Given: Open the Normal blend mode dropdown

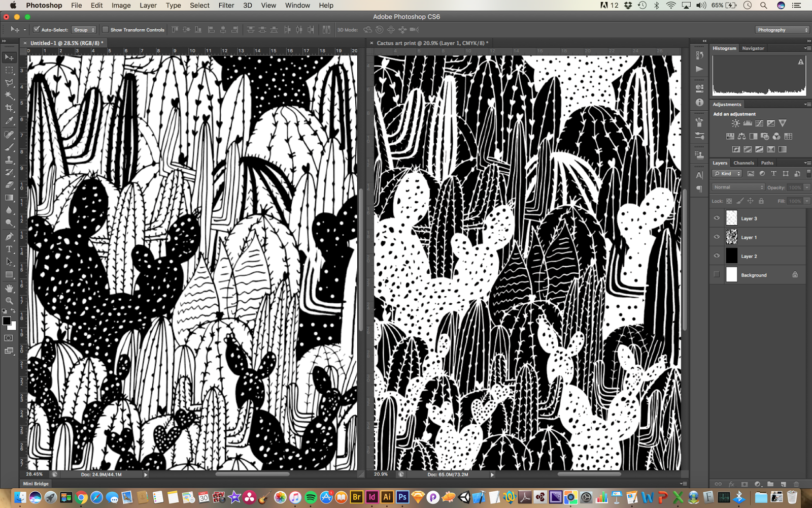Looking at the screenshot, I should pos(738,187).
